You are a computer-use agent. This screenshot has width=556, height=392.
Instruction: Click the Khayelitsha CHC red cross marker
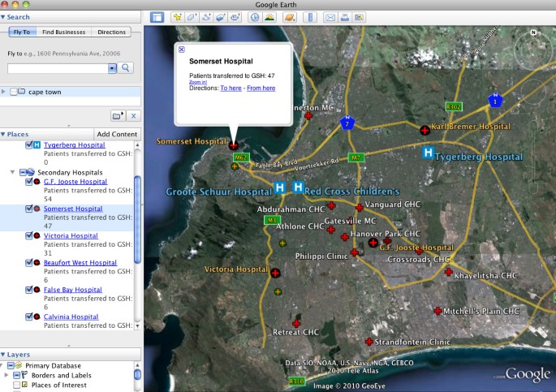coord(448,272)
